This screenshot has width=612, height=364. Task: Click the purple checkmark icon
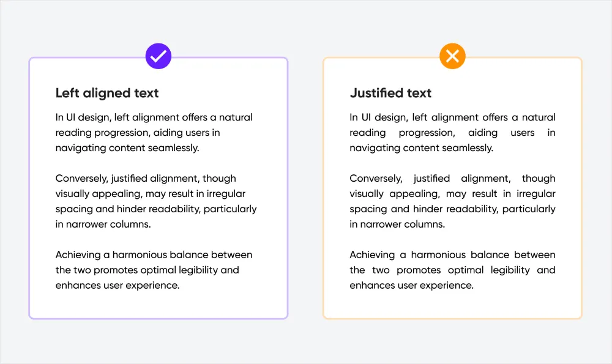tap(159, 56)
